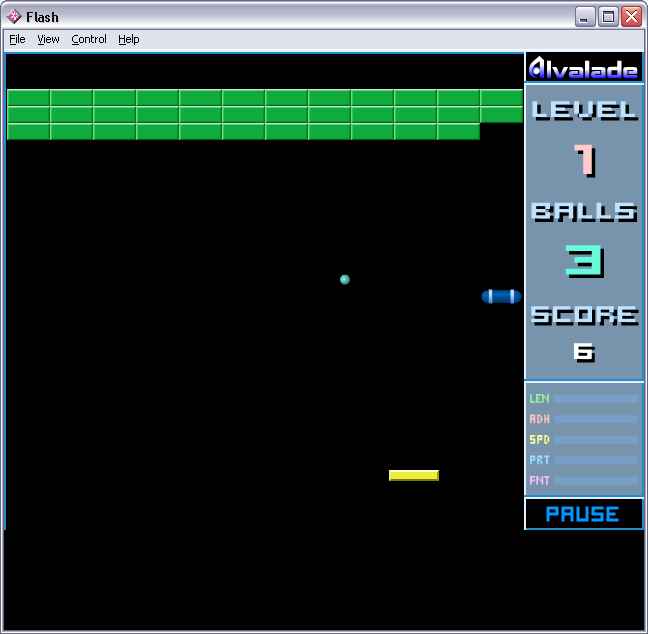Click the level number 1

click(x=585, y=160)
